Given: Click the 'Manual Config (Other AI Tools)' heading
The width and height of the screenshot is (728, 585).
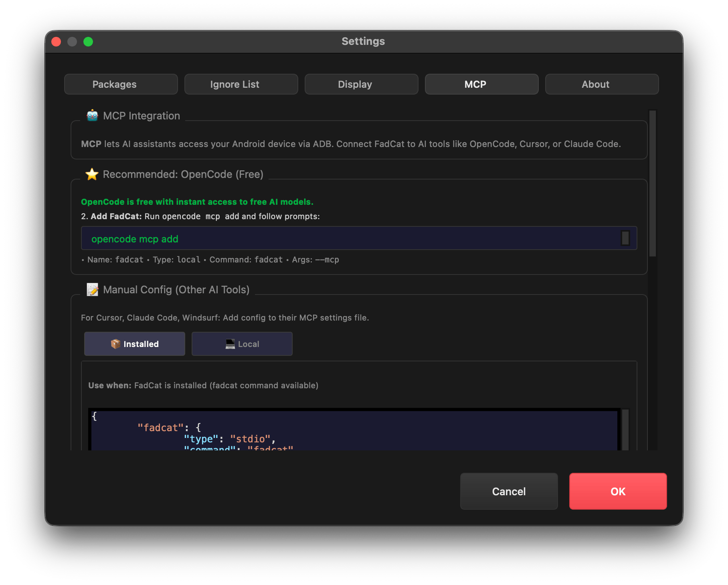Looking at the screenshot, I should pos(176,290).
